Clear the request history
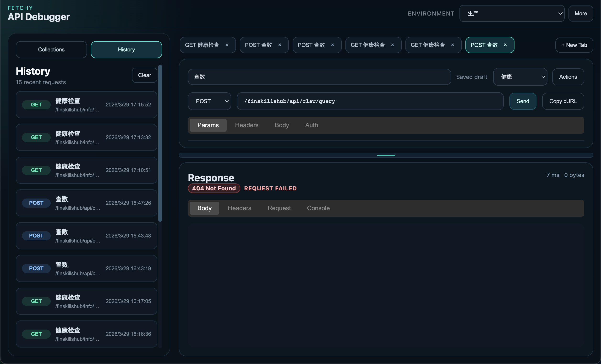601x364 pixels. coord(144,75)
